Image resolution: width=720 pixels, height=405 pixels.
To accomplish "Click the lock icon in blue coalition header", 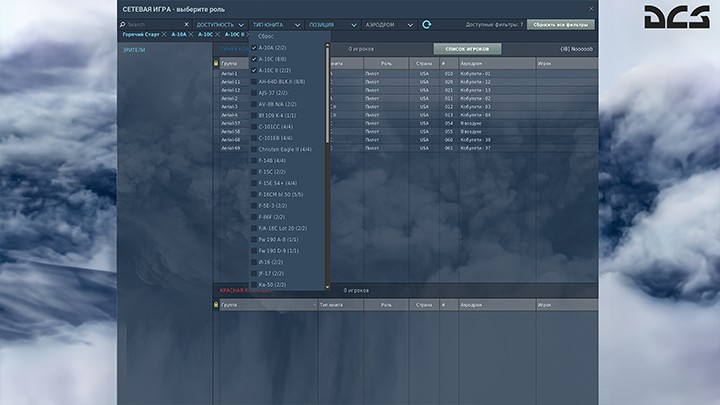I will [x=218, y=63].
